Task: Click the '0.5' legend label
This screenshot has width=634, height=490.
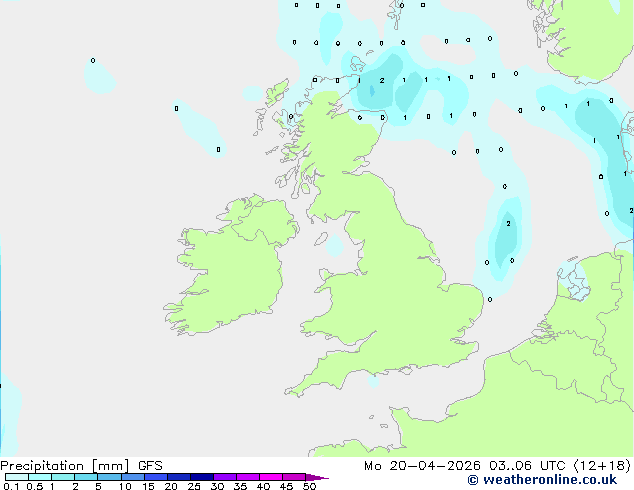Action: pyautogui.click(x=34, y=486)
